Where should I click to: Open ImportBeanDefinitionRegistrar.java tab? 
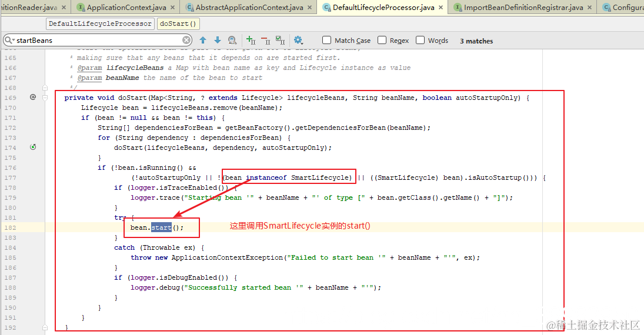click(523, 8)
